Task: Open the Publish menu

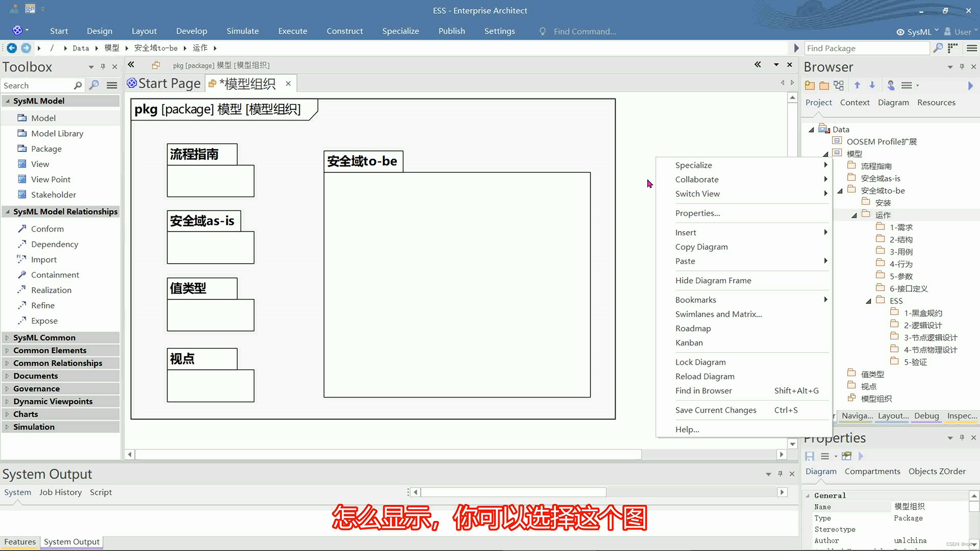Action: click(451, 31)
